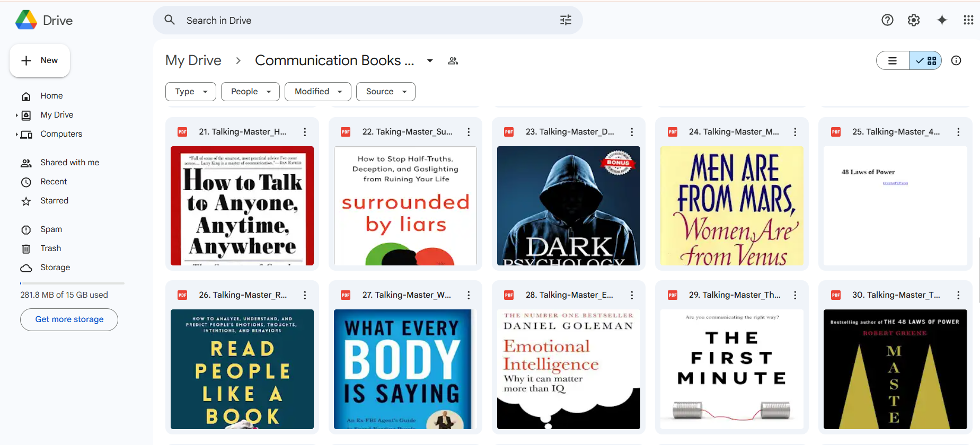View folder details info icon

click(x=956, y=60)
